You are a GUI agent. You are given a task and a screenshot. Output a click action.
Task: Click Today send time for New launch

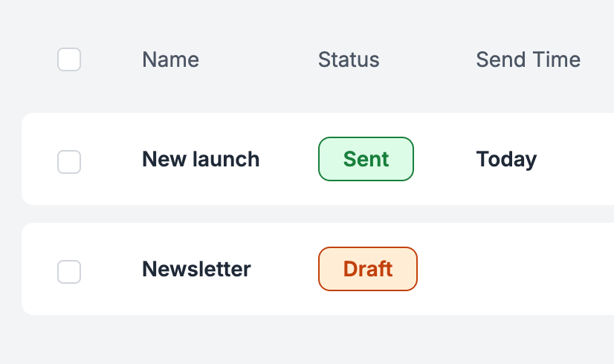[506, 159]
